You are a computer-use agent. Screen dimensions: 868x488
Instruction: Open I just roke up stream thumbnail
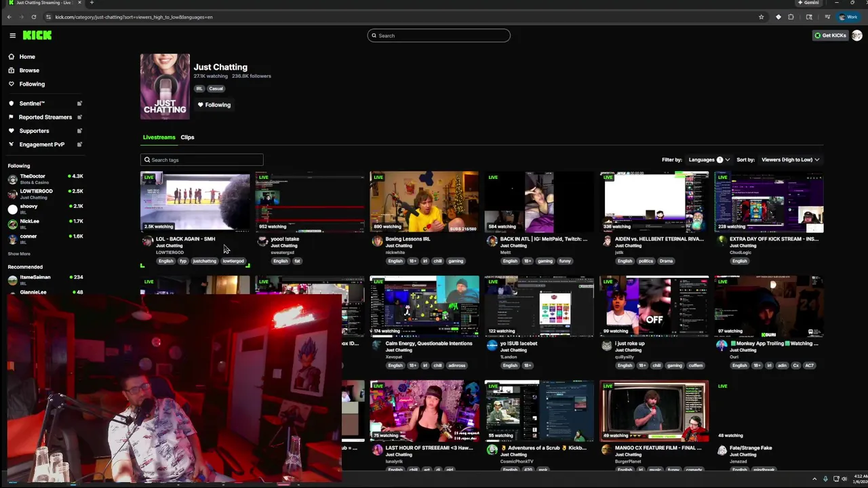point(654,306)
